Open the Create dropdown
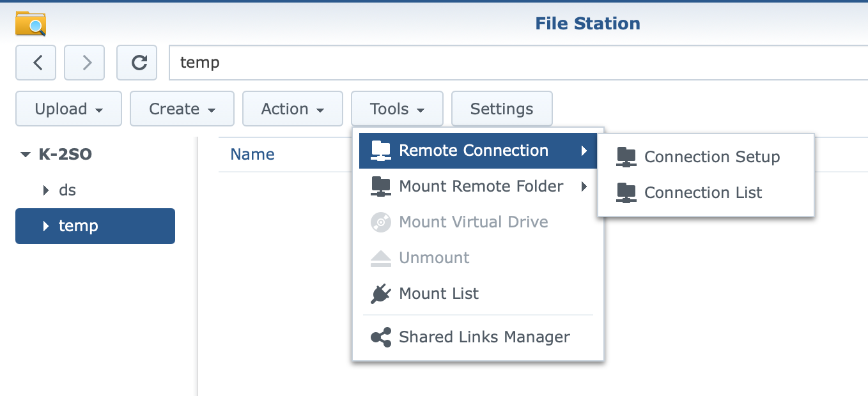Screen dimensions: 868x396 click(182, 109)
